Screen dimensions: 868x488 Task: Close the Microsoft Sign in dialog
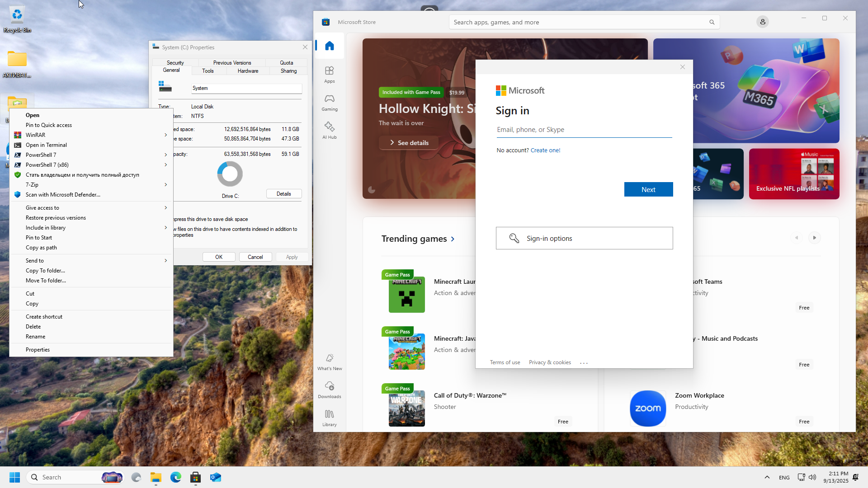(x=683, y=67)
